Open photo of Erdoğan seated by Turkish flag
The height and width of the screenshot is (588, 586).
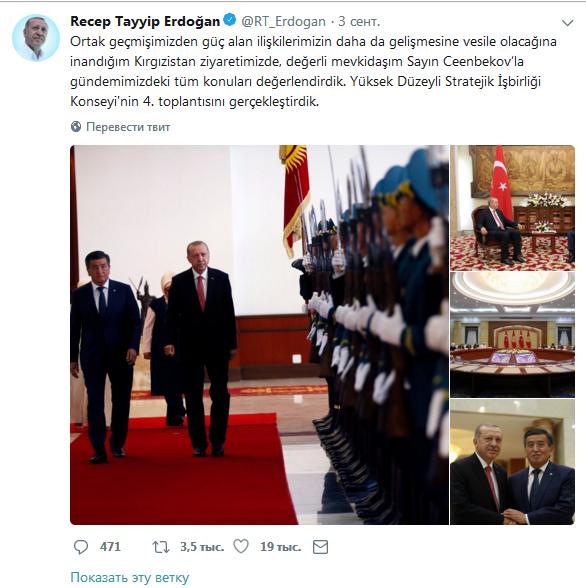click(512, 208)
